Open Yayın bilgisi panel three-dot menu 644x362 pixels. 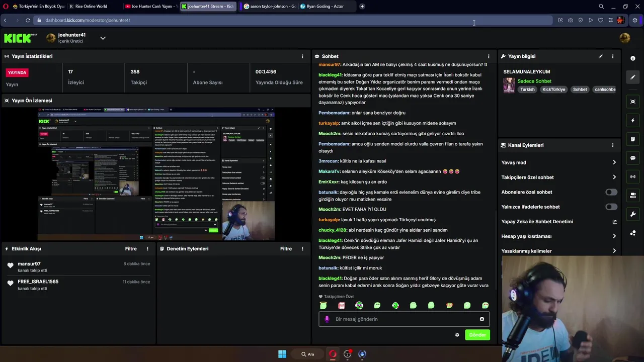(612, 56)
